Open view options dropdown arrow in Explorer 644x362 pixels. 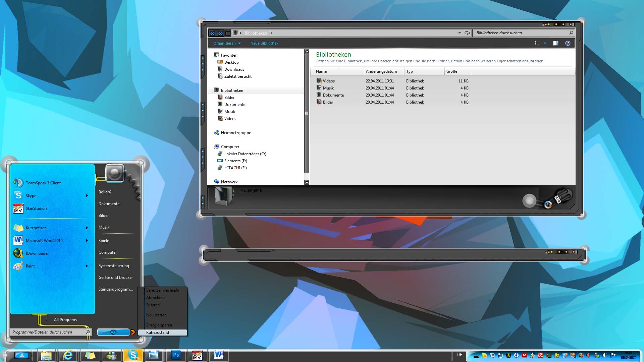click(545, 43)
